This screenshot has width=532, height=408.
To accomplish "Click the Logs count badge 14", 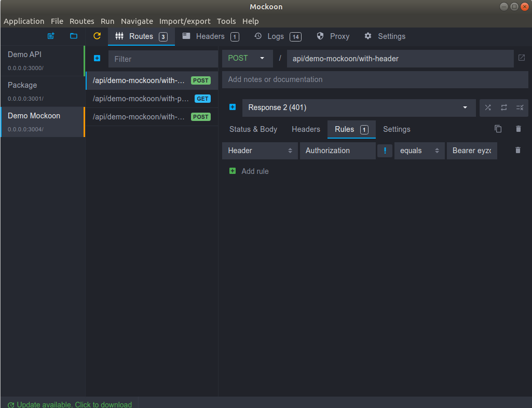I will tap(295, 37).
